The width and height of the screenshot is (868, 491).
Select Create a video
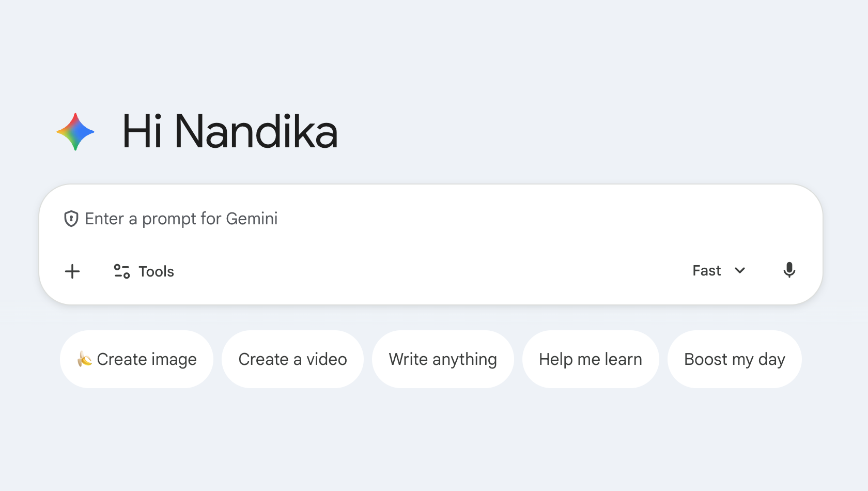(x=292, y=359)
